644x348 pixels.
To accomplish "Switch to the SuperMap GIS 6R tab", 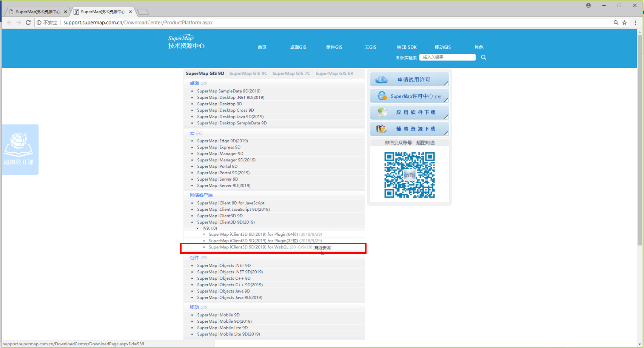I will coord(334,74).
